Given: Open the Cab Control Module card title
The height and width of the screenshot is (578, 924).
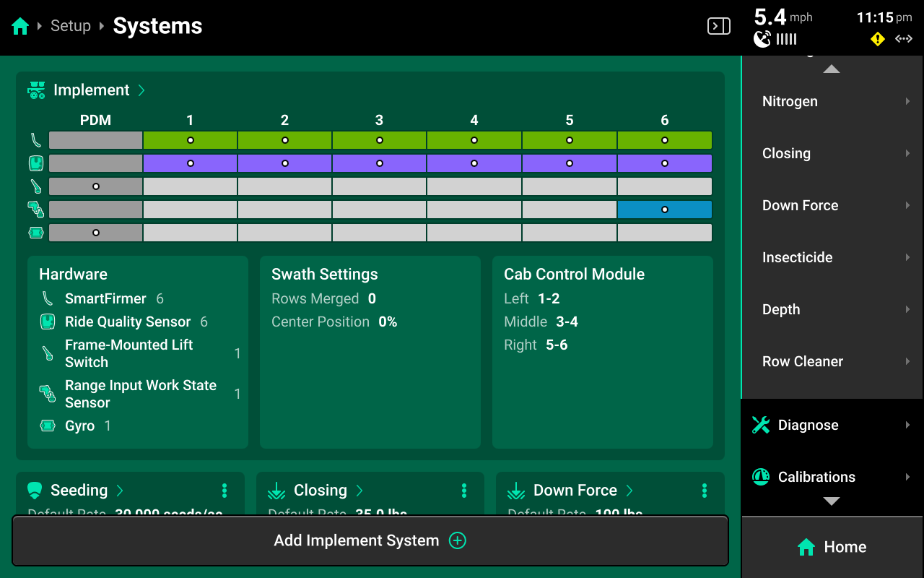Looking at the screenshot, I should (575, 275).
